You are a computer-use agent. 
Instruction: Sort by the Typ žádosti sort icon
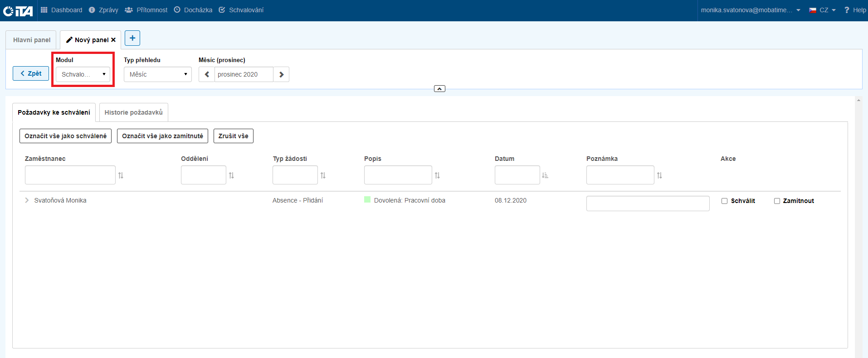[323, 175]
